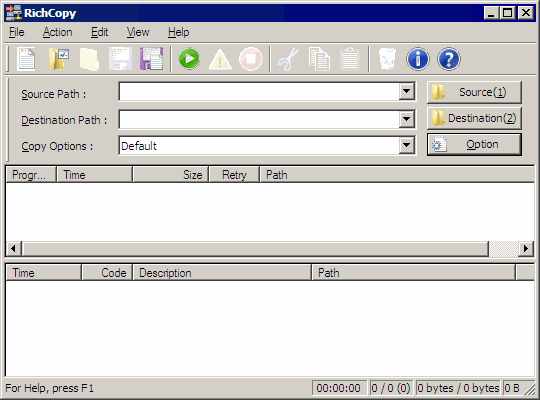540x400 pixels.
Task: Click the 0 bytes / 0 bytes status
Action: pos(458,388)
